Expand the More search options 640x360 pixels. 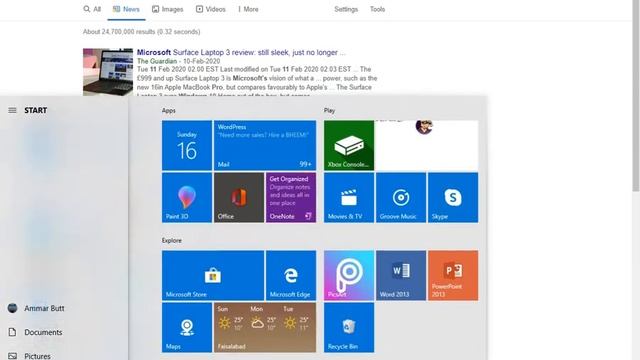pyautogui.click(x=249, y=9)
